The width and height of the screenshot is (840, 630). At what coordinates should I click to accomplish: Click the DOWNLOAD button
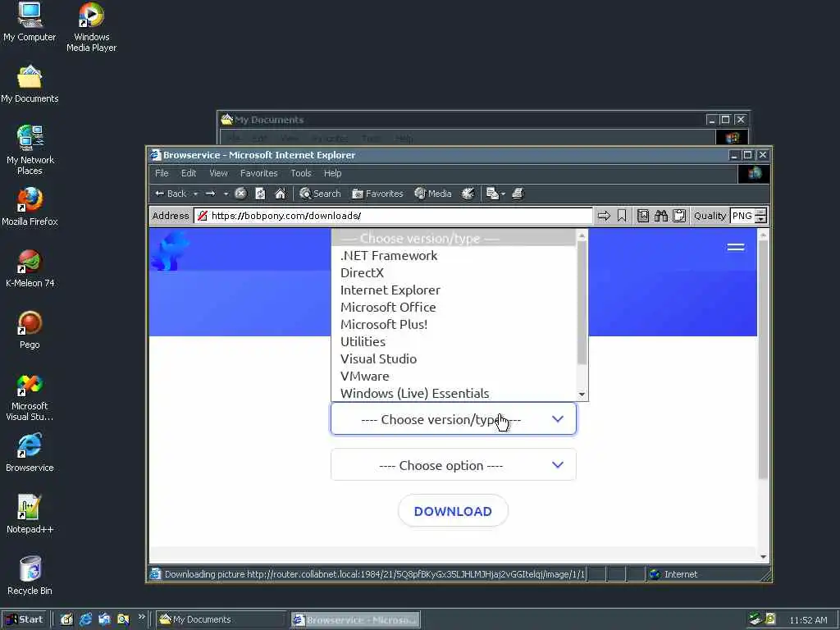[x=453, y=511]
